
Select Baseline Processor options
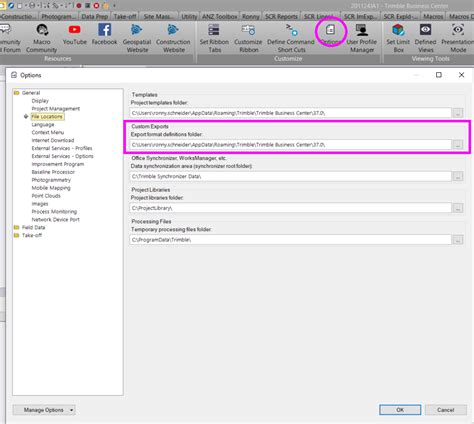coord(53,172)
